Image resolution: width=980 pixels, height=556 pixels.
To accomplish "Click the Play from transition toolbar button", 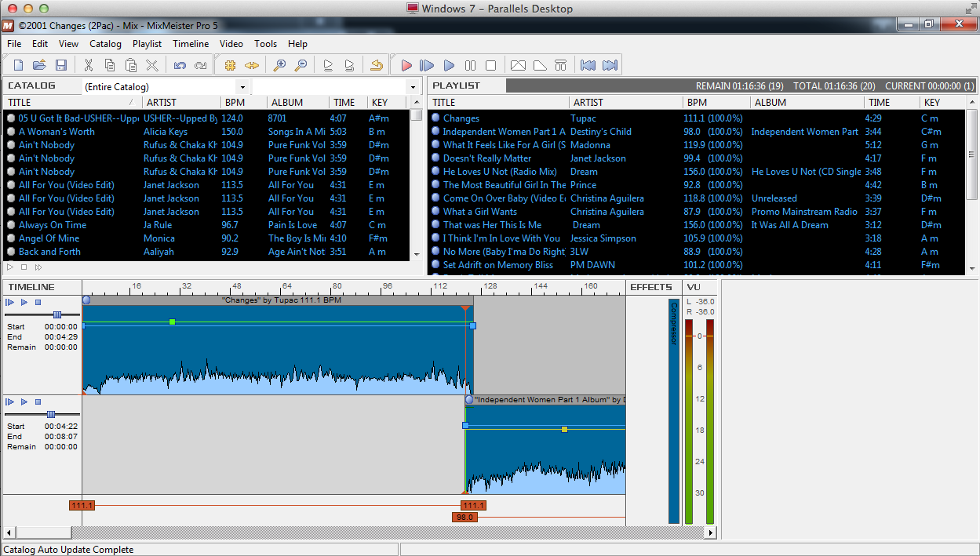I will pyautogui.click(x=427, y=65).
